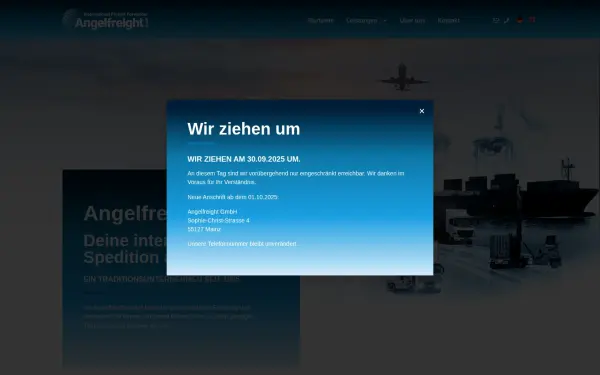Click the '55127 Mainz' address line
Image resolution: width=600 pixels, height=375 pixels.
click(x=204, y=229)
